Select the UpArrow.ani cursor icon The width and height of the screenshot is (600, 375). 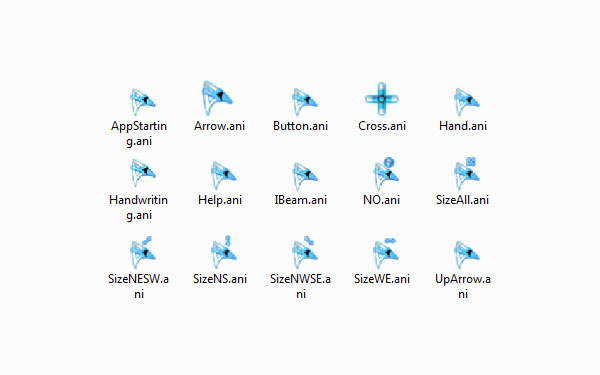(x=466, y=255)
